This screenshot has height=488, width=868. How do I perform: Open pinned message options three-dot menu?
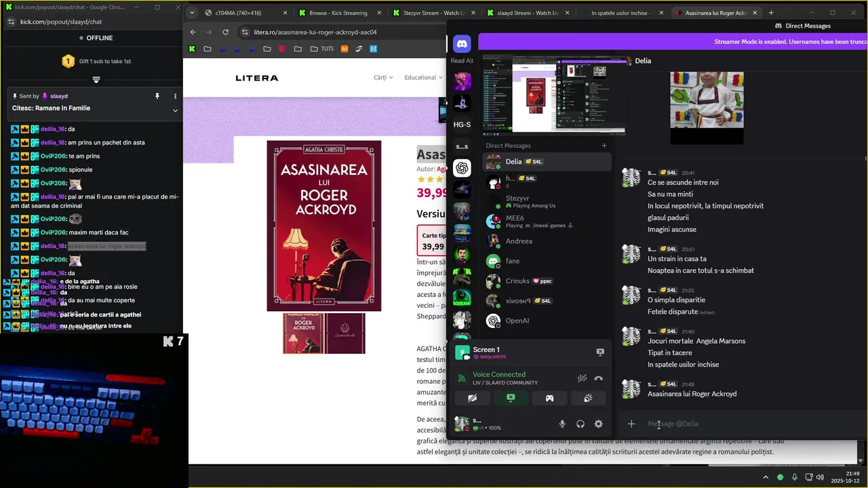tap(175, 96)
